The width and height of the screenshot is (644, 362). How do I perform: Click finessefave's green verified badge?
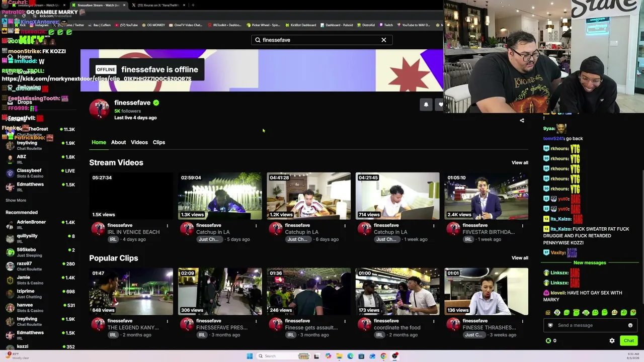tap(156, 103)
